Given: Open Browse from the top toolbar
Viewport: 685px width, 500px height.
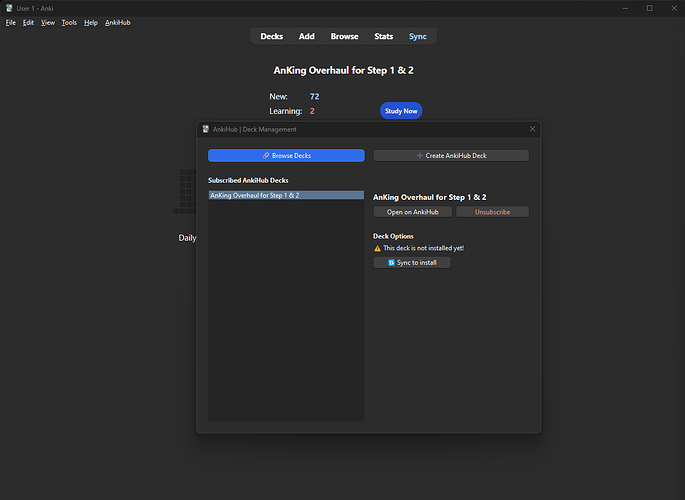Looking at the screenshot, I should click(344, 36).
